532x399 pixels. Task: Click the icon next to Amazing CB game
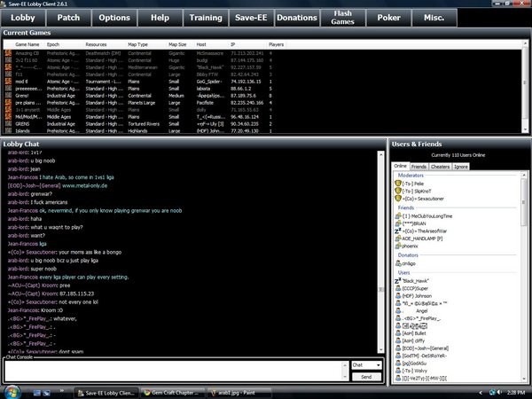click(9, 55)
